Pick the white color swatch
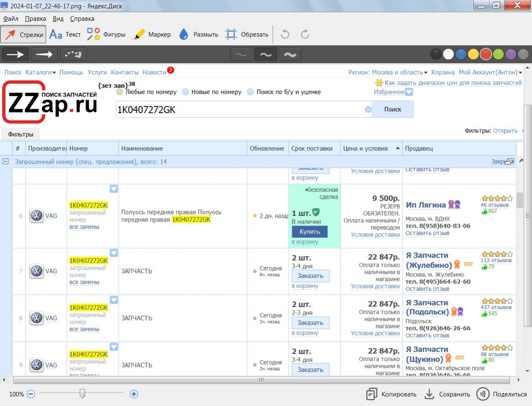 [448, 54]
